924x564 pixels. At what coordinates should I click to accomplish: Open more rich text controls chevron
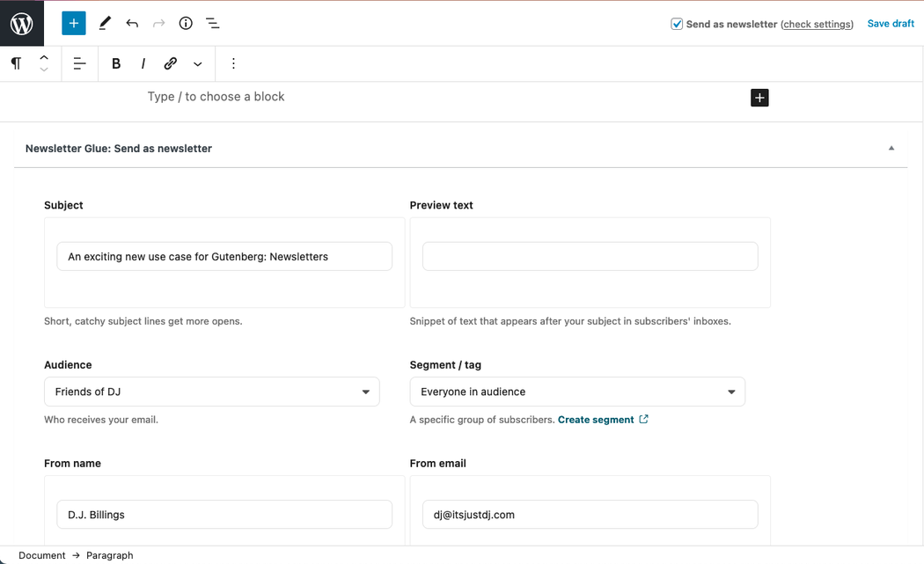click(198, 63)
